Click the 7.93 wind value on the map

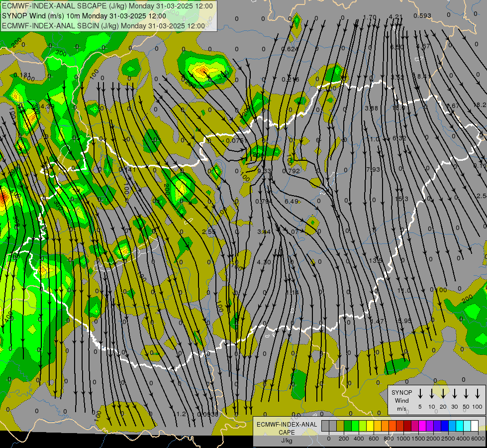(373, 169)
